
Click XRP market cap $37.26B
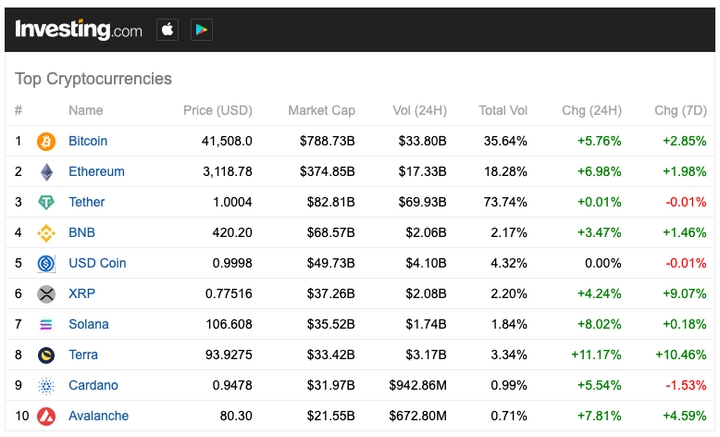[x=331, y=294]
